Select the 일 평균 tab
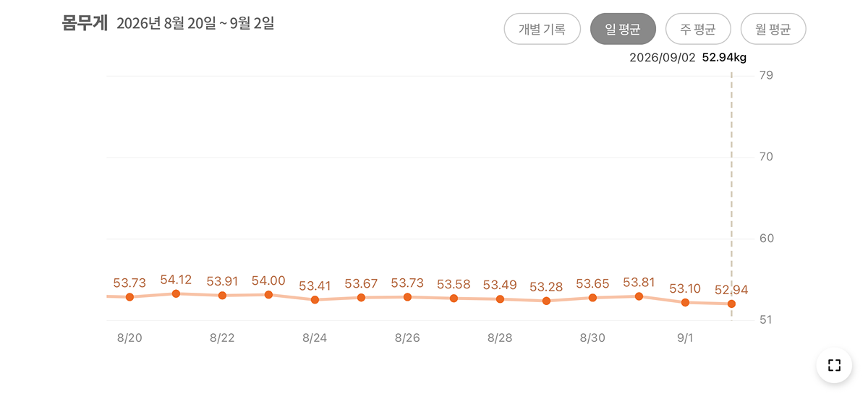Image resolution: width=868 pixels, height=399 pixels. pyautogui.click(x=623, y=29)
